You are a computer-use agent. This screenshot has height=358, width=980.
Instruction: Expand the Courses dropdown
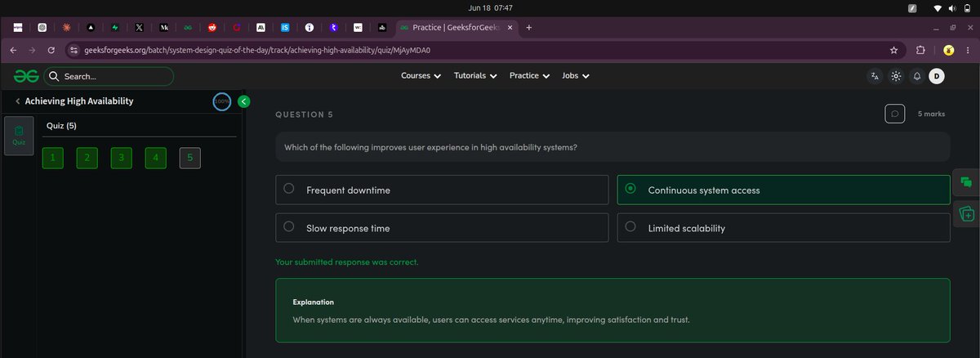click(421, 76)
